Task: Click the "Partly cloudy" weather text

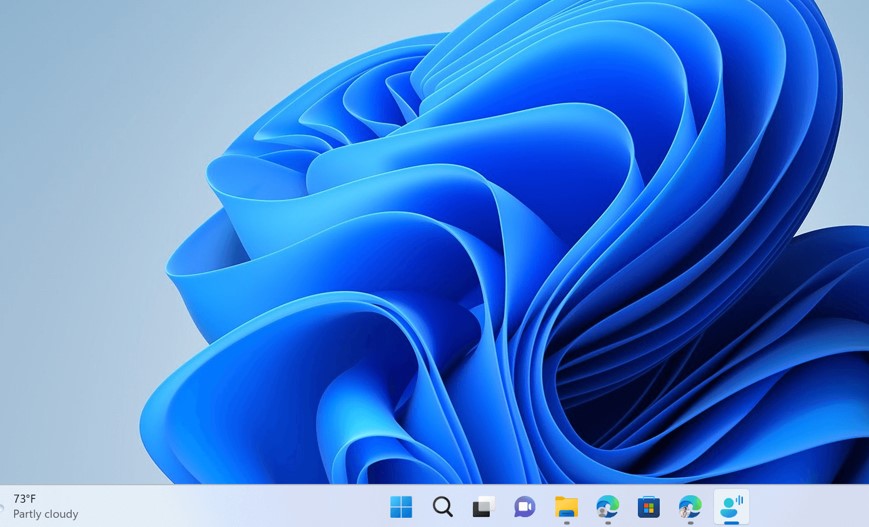Action: (x=45, y=514)
